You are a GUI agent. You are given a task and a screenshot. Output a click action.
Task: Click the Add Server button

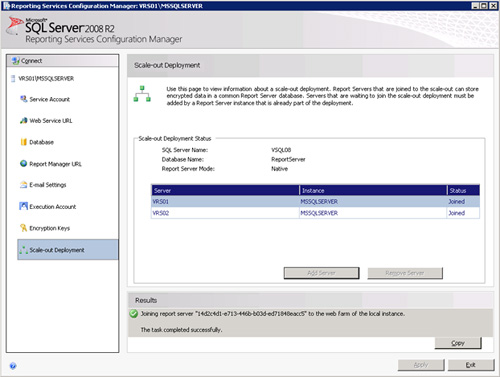[x=321, y=273]
